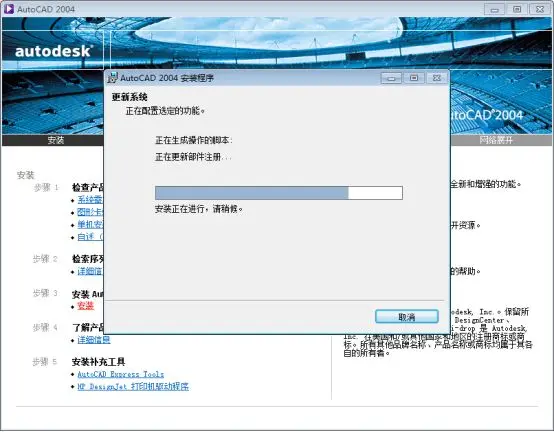Maximize the AutoCAD 2004 setup dialog
Screen dimensions: 554x432
[x=414, y=78]
